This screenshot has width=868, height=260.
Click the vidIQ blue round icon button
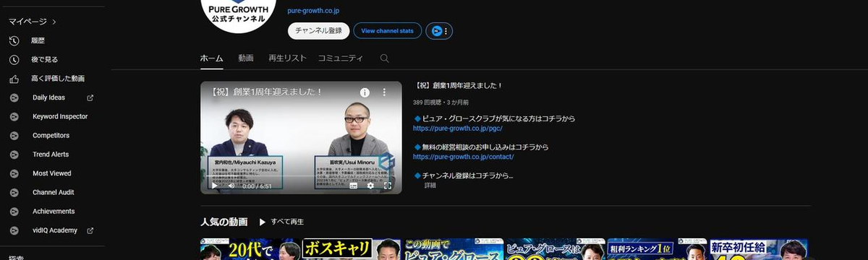pyautogui.click(x=436, y=31)
